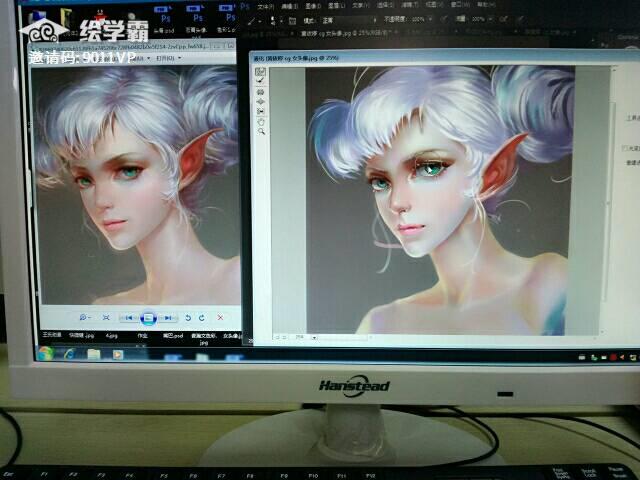The width and height of the screenshot is (640, 480).
Task: Toggle the airbrush icon next to flow
Action: click(x=504, y=19)
